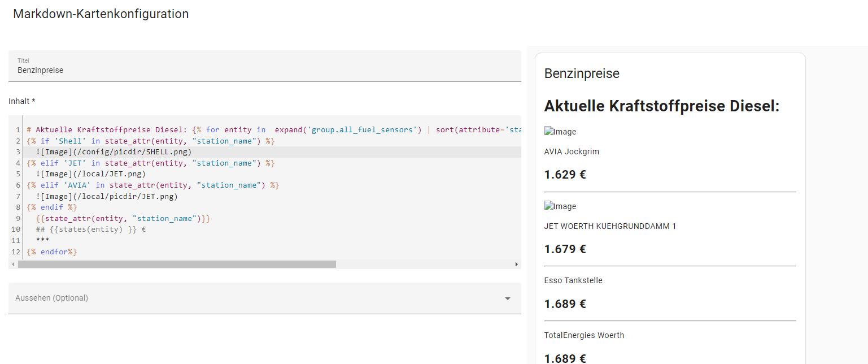Click line 5 with /local/JET.png
The image size is (868, 364).
pos(272,174)
